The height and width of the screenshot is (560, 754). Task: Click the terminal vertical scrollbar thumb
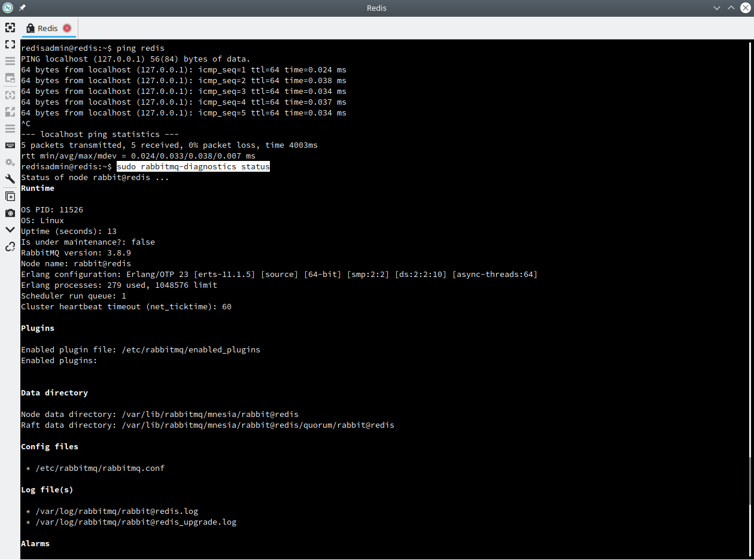(x=750, y=480)
